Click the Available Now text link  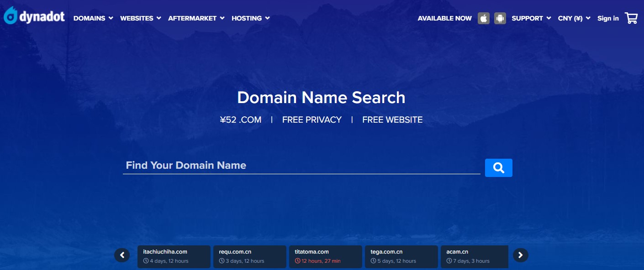tap(444, 18)
